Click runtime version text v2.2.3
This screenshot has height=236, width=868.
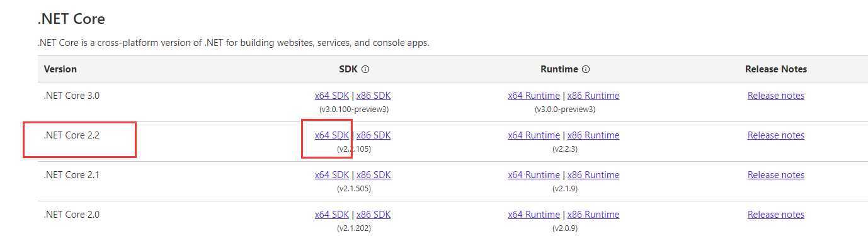(564, 149)
